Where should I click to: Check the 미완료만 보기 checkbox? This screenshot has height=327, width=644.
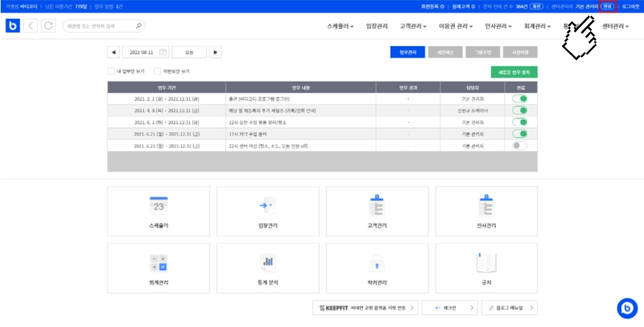point(157,71)
